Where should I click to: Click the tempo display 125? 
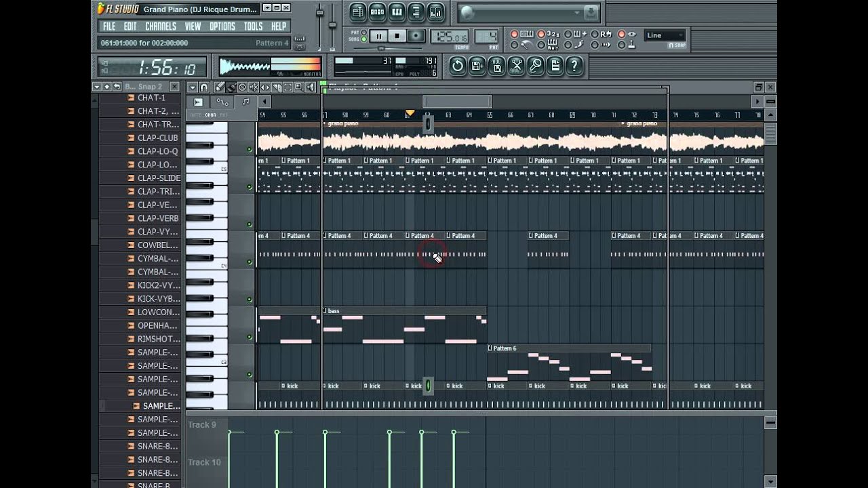click(450, 36)
